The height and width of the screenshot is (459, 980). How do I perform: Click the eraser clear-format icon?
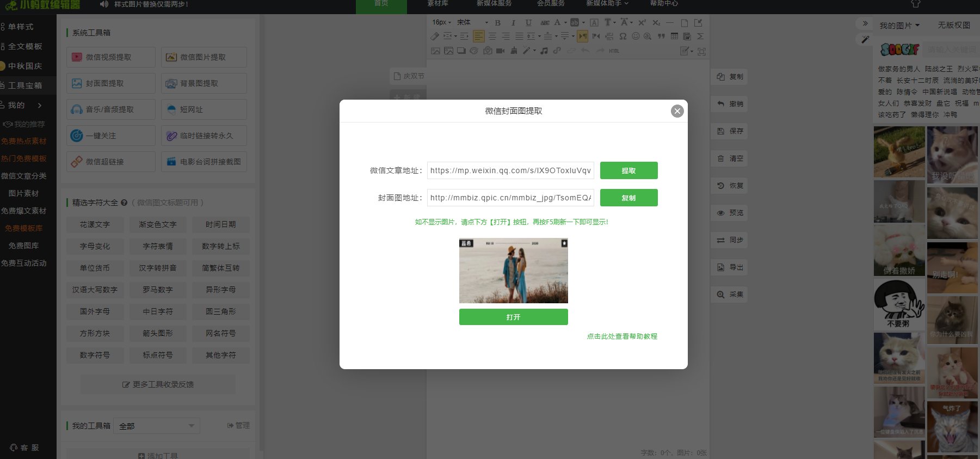[x=434, y=36]
